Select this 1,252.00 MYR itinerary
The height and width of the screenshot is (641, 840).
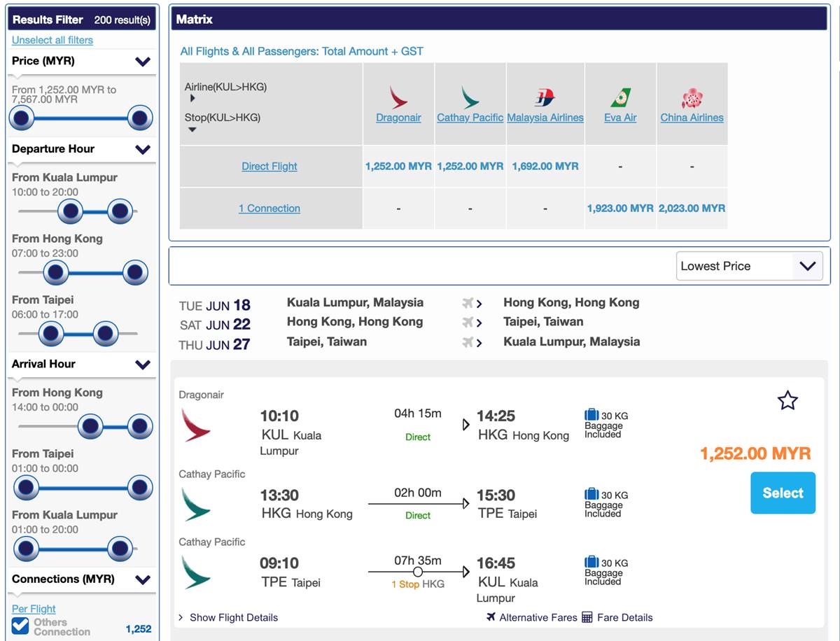point(783,493)
